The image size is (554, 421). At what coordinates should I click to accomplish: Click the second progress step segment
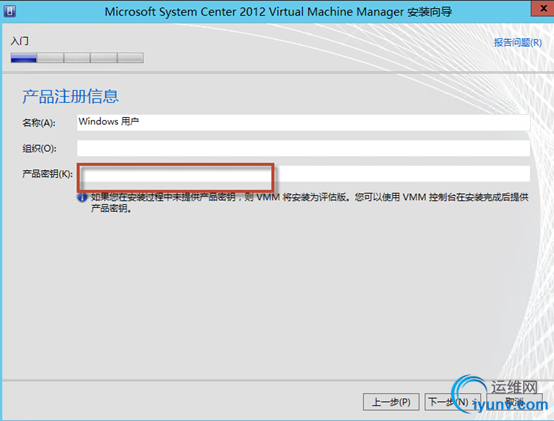pos(51,58)
